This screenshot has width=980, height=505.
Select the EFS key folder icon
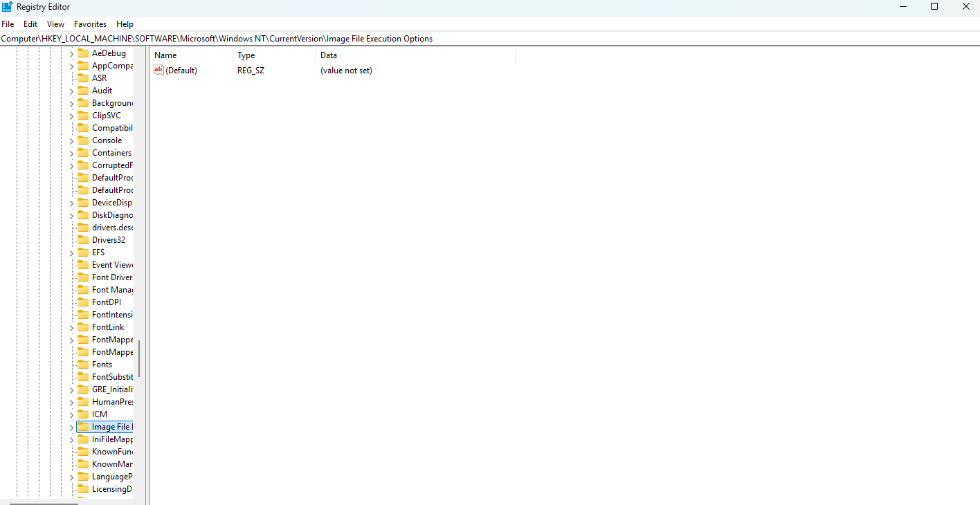point(83,252)
